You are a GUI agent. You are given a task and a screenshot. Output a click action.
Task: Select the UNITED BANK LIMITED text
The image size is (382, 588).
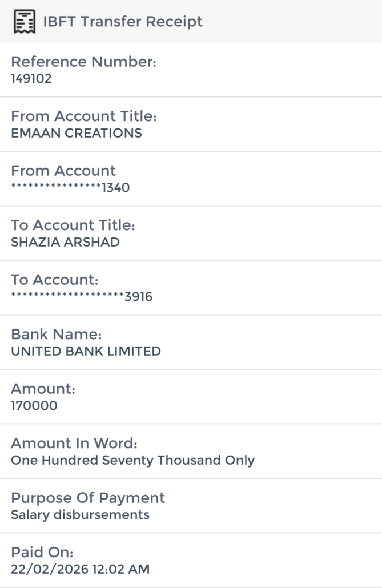86,351
